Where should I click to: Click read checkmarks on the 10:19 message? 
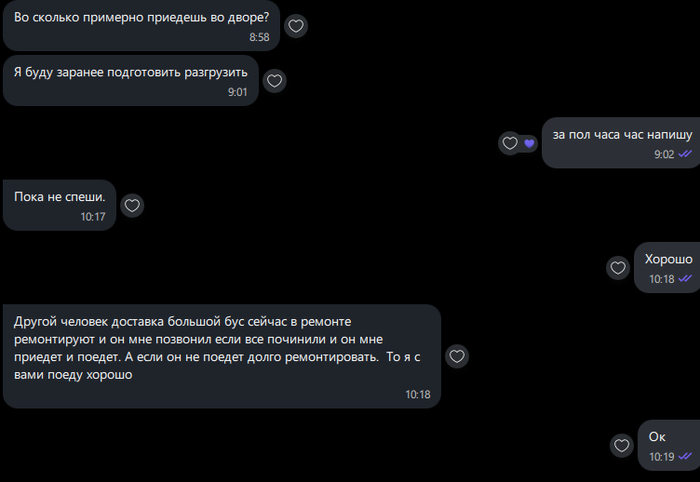[x=685, y=457]
